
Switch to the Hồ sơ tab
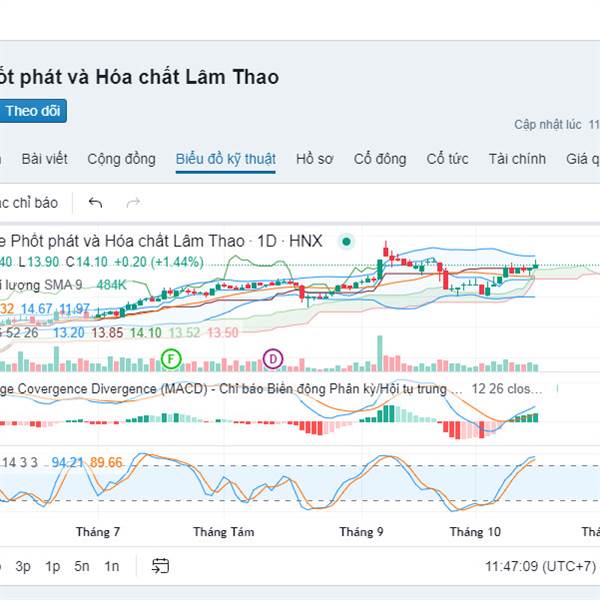click(x=315, y=159)
